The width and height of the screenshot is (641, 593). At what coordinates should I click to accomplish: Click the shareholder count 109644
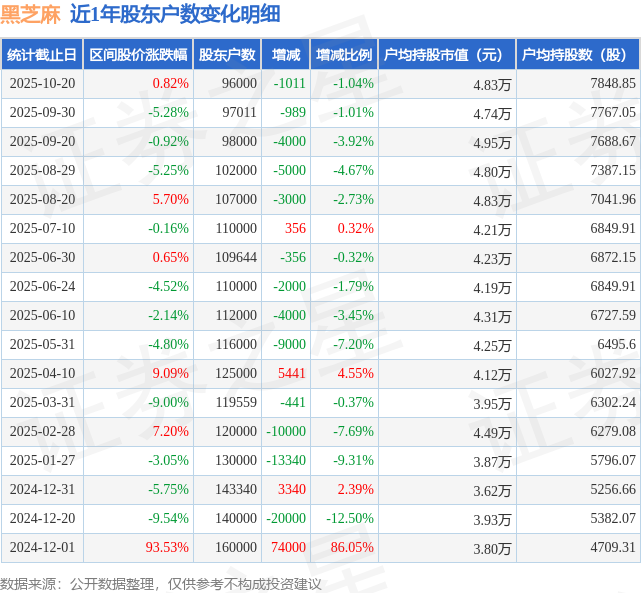(236, 257)
